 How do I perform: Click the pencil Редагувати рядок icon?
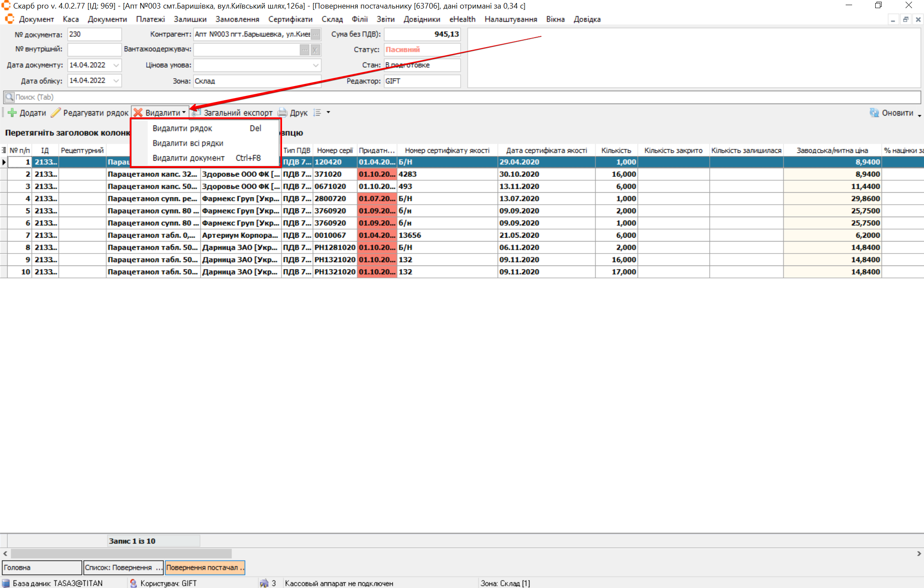56,113
